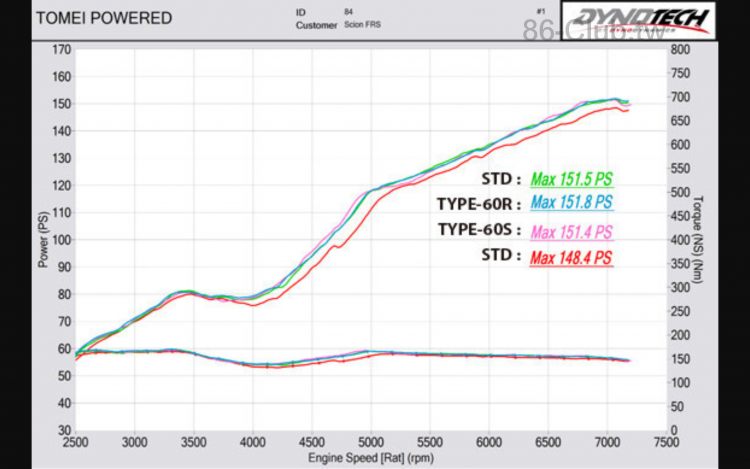Click the 70 tick on the Power axis
Screen dimensions: 750x469
click(x=64, y=322)
